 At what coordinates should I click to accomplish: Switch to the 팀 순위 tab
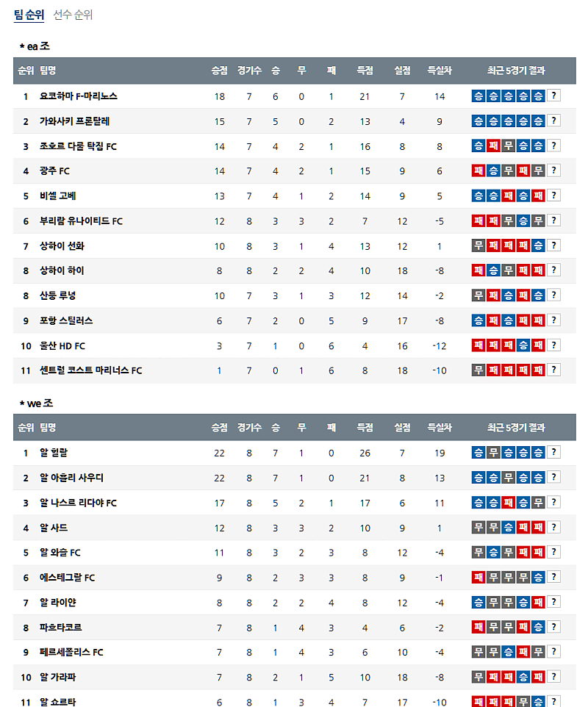(x=29, y=15)
